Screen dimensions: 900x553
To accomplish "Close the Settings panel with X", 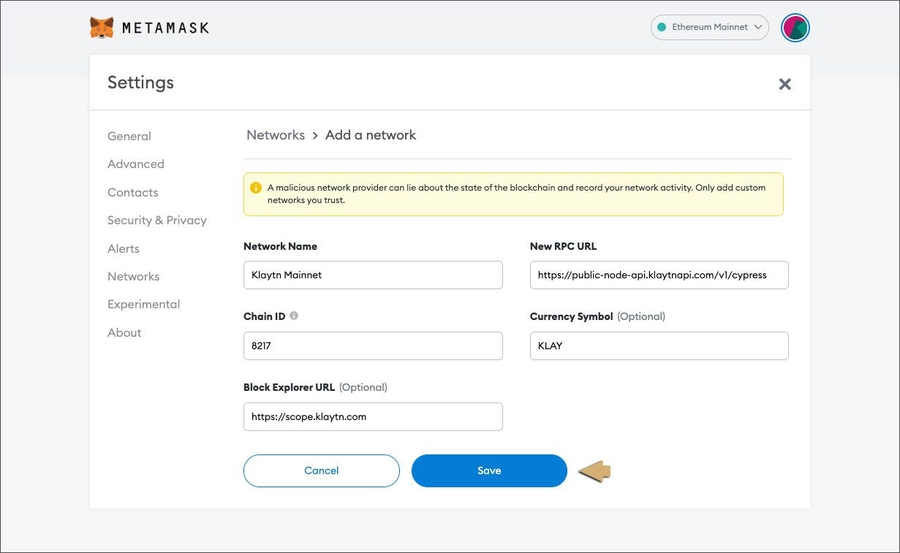I will tap(785, 84).
